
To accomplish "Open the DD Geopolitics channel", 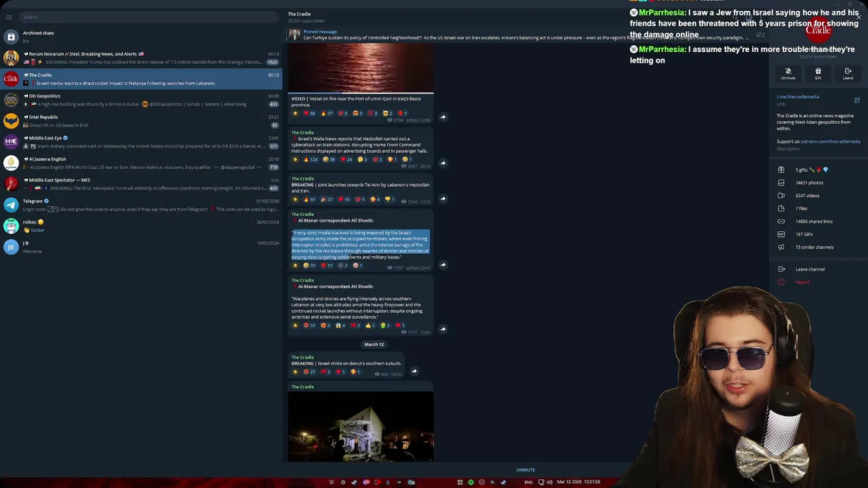I will (x=141, y=100).
